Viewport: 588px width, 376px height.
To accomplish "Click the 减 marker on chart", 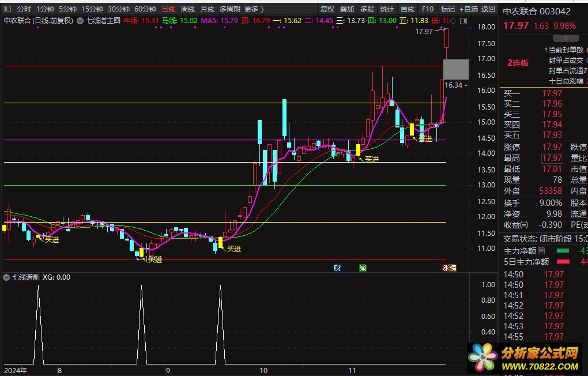I will pos(363,268).
